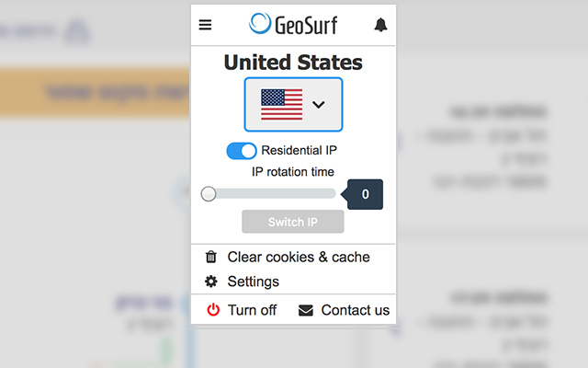Click the GeoSurf logo
The height and width of the screenshot is (368, 588).
coord(293,24)
